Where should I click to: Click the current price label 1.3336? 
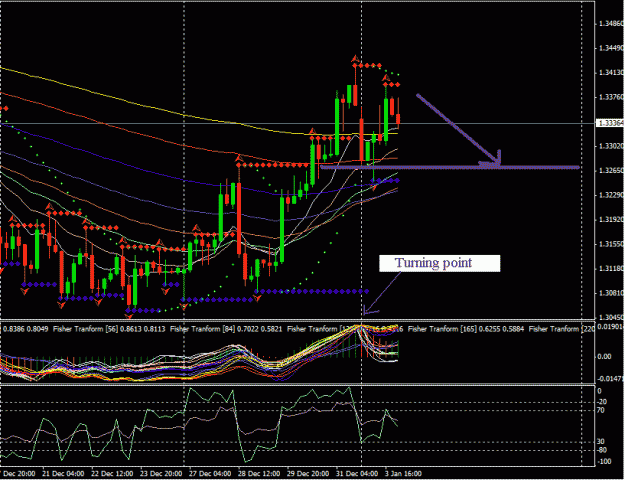611,123
